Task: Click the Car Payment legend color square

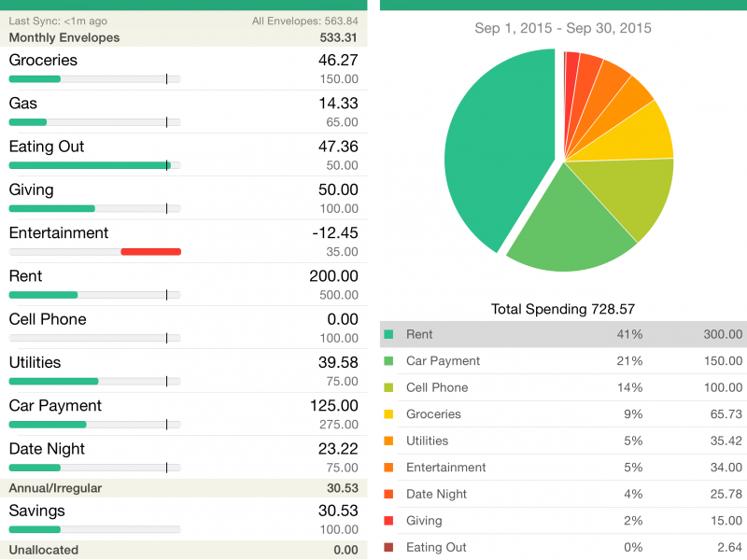Action: [x=388, y=361]
